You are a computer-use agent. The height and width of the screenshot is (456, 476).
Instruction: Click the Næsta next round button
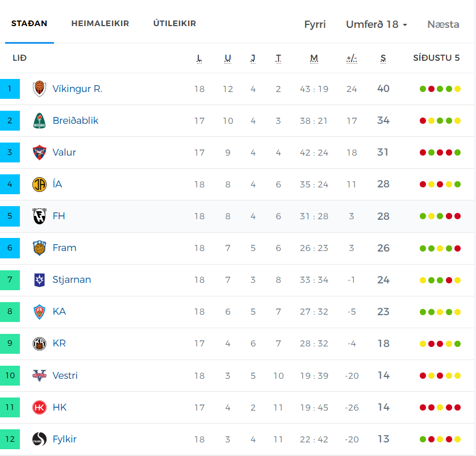click(x=443, y=24)
